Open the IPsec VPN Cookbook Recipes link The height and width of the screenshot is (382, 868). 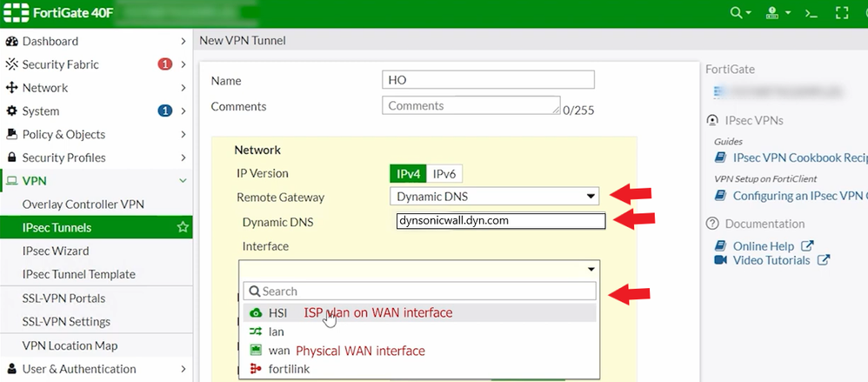click(x=800, y=157)
